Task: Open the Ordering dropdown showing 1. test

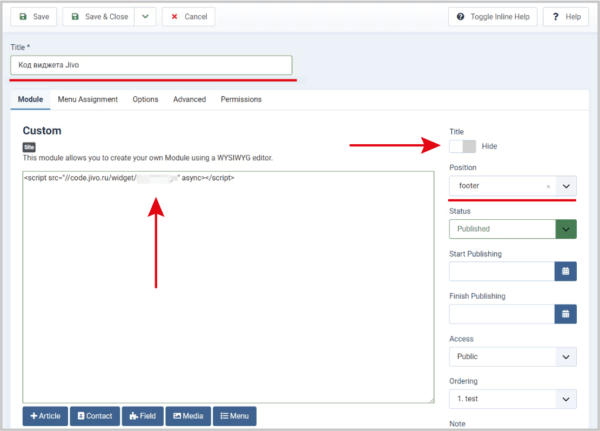Action: pyautogui.click(x=513, y=399)
